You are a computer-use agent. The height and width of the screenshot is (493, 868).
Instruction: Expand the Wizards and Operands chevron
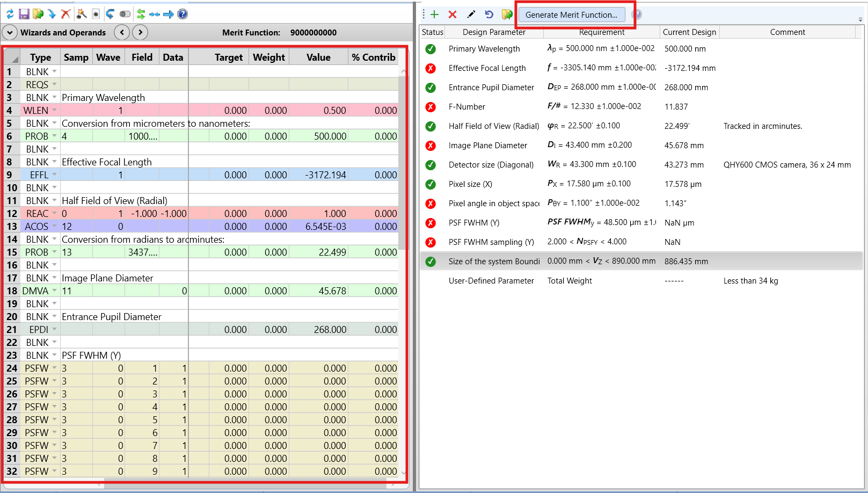pos(10,33)
